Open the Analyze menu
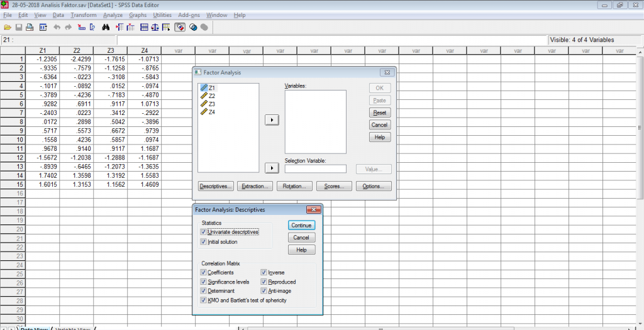This screenshot has height=330, width=644. tap(113, 14)
